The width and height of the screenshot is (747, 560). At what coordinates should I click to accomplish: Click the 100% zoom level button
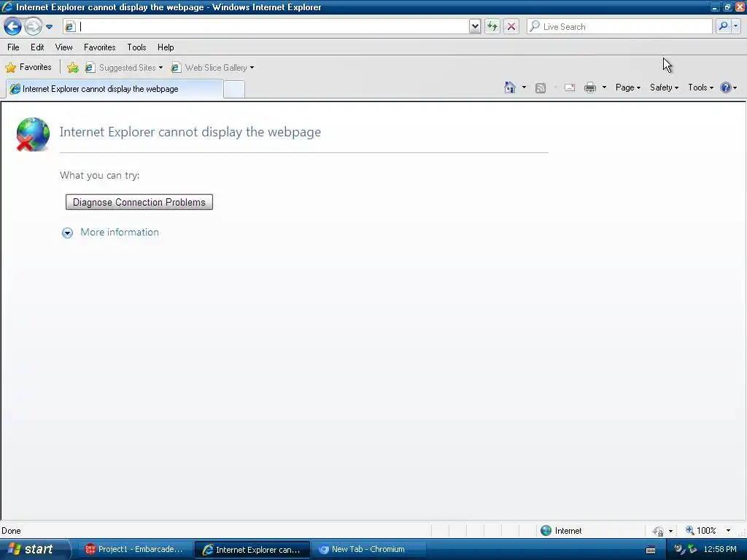(701, 531)
